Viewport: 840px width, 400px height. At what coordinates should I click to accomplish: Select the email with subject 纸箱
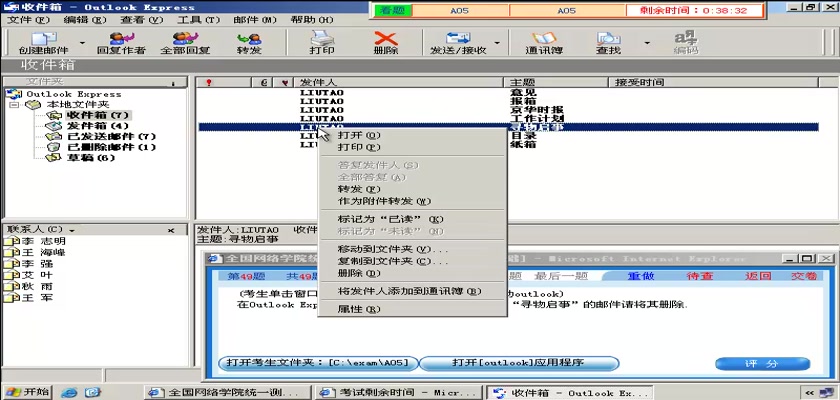point(508,145)
